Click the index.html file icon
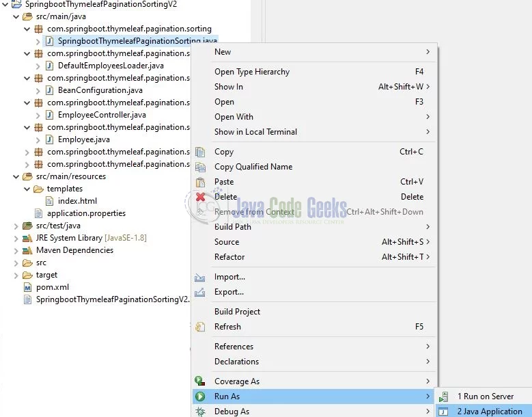 pos(50,201)
